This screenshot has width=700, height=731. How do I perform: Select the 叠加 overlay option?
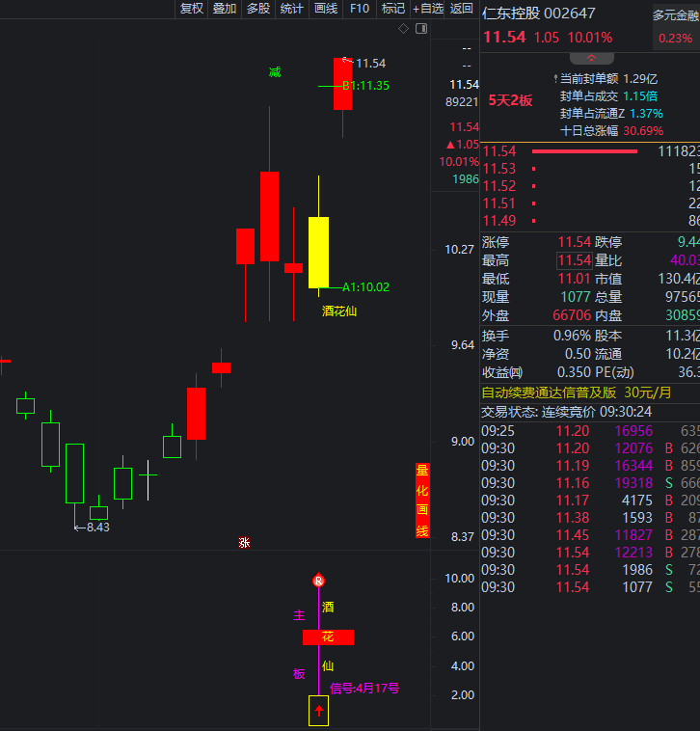point(225,9)
